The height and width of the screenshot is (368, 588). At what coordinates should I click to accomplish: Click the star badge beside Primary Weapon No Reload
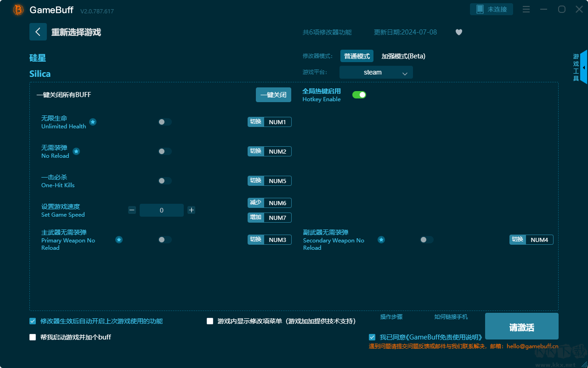coord(119,240)
